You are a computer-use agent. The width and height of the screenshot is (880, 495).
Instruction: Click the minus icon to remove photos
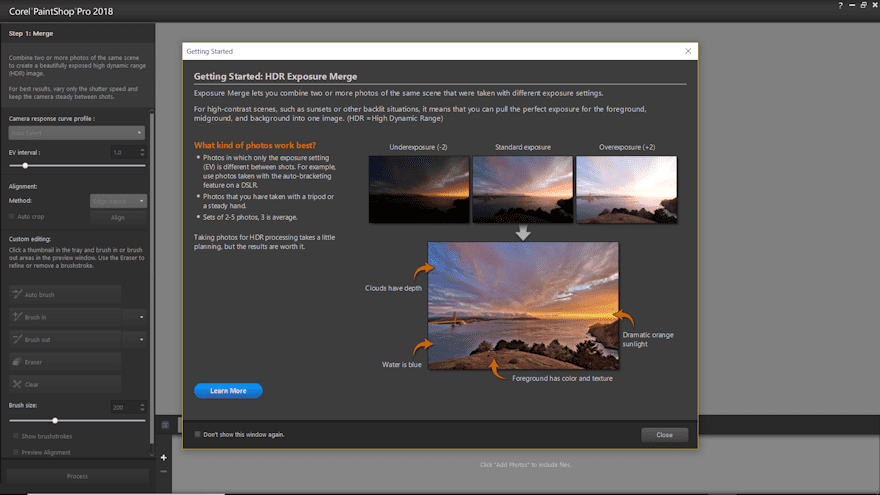(163, 471)
